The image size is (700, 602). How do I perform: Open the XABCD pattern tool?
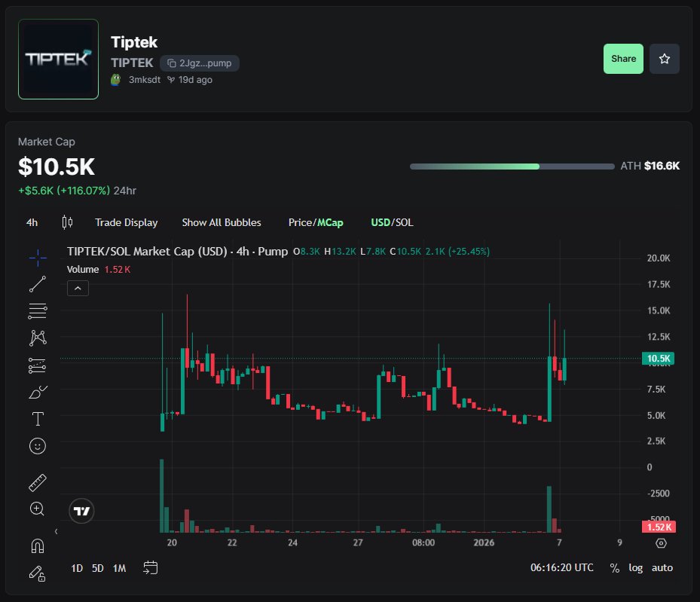[37, 338]
